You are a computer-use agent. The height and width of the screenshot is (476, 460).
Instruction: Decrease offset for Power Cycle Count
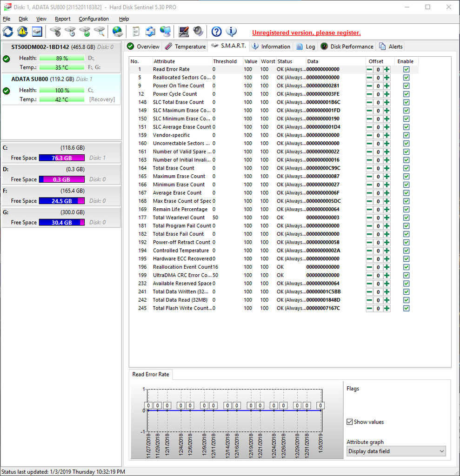(x=369, y=94)
